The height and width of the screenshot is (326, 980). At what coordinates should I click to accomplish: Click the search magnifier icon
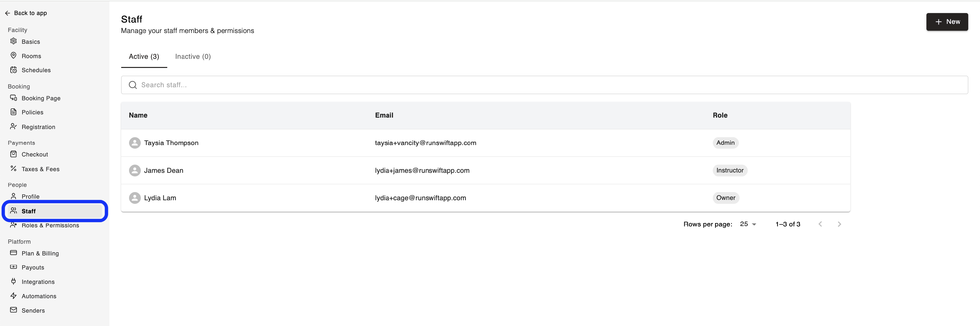click(133, 85)
